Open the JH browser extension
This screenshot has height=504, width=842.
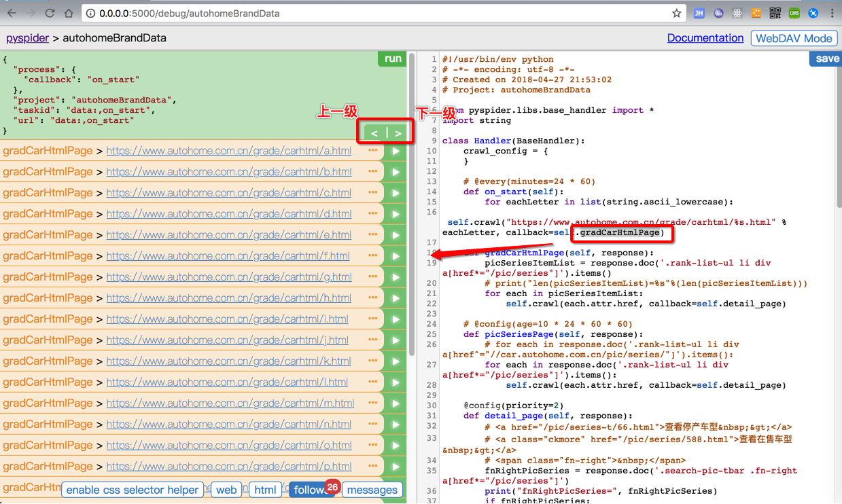tap(699, 13)
